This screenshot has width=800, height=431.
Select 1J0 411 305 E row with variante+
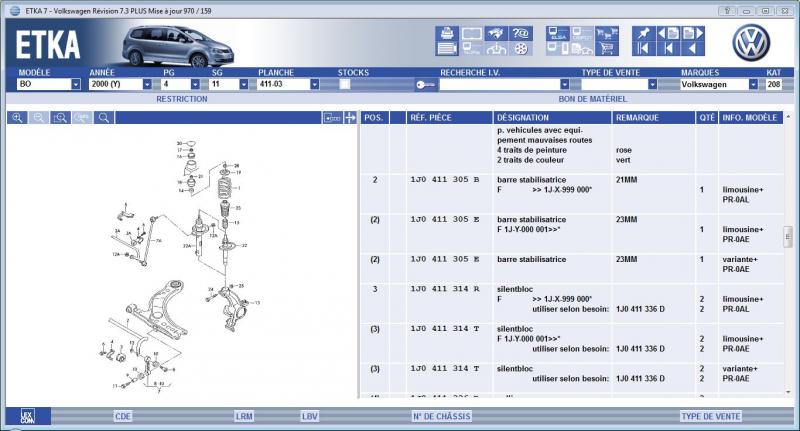(571, 268)
